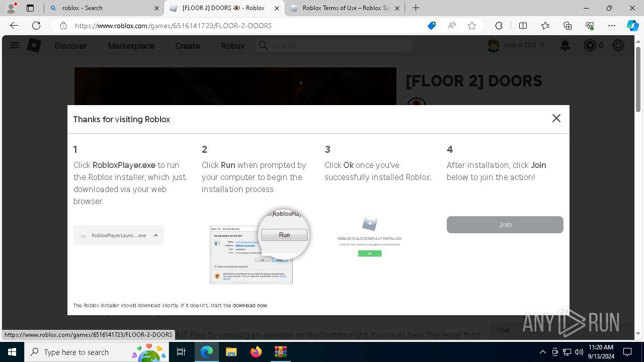644x362 pixels.
Task: Open Roblox settings gear
Action: 618,45
